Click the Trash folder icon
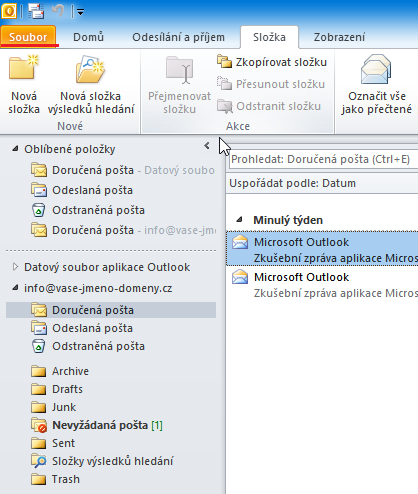 coord(39,479)
